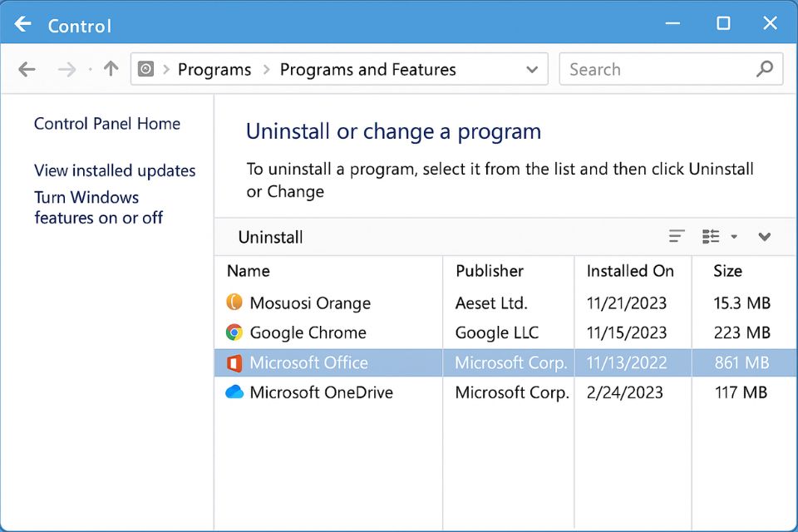Expand the toolbar chevron at right

765,237
